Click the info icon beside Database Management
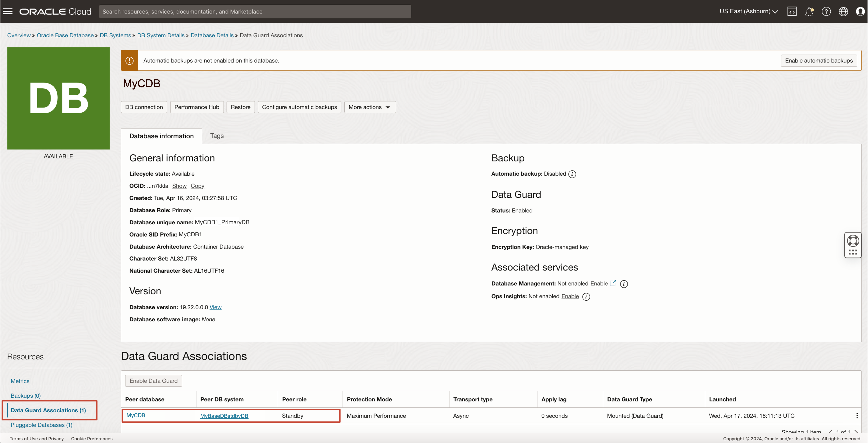The height and width of the screenshot is (443, 868). [x=624, y=284]
